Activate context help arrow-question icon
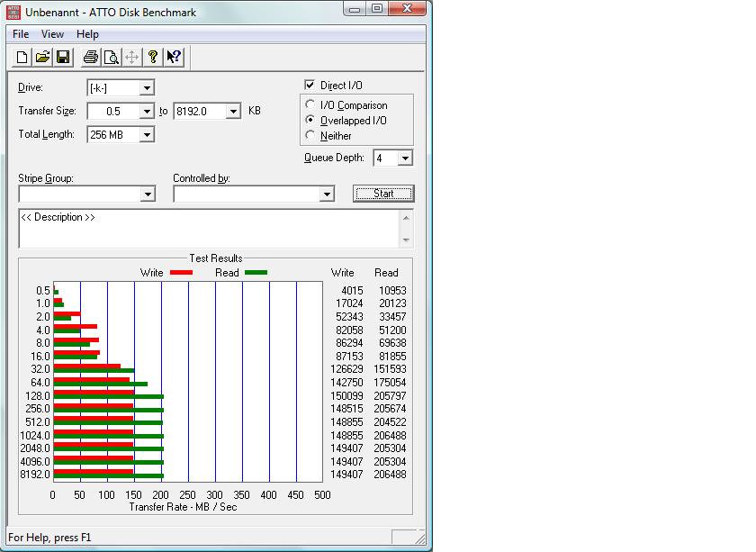This screenshot has width=756, height=552. [x=174, y=58]
